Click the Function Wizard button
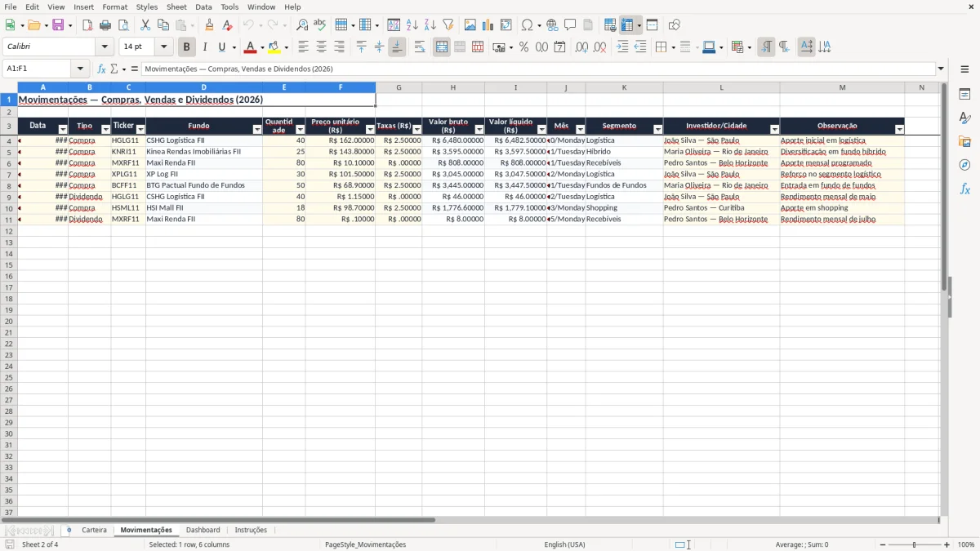980x551 pixels. [101, 69]
